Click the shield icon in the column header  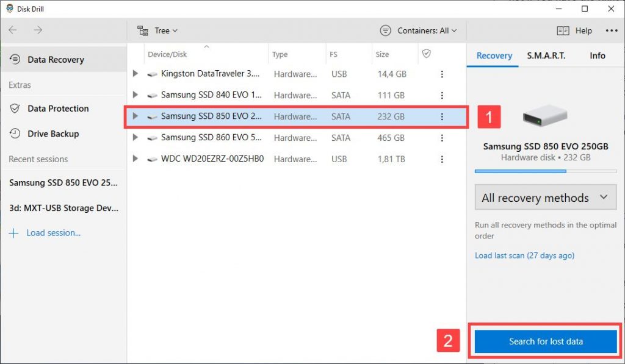(x=425, y=54)
